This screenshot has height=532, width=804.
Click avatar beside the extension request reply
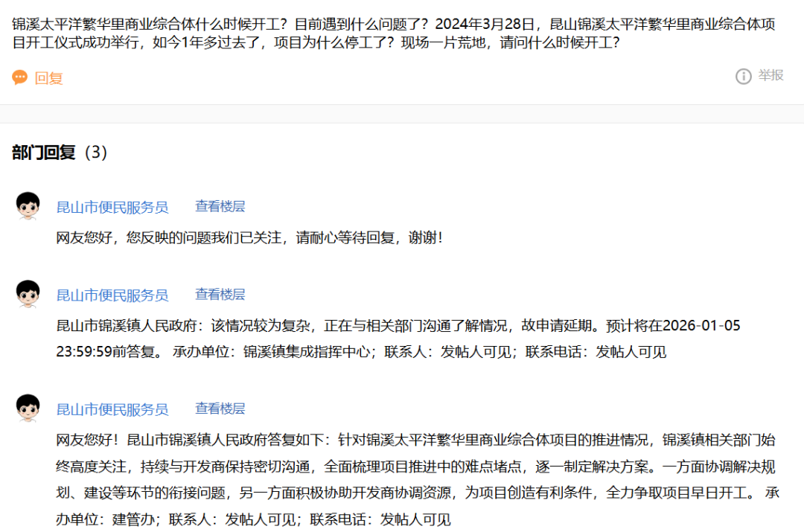(28, 294)
